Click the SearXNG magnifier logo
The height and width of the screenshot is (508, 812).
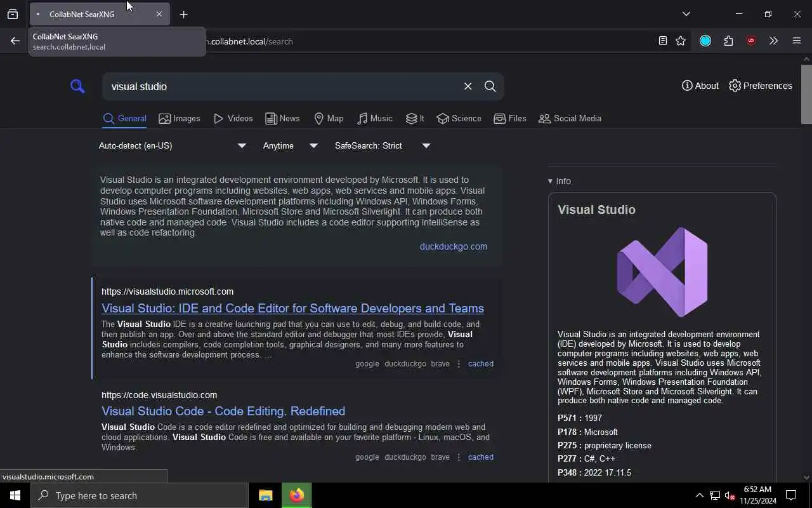pyautogui.click(x=77, y=86)
